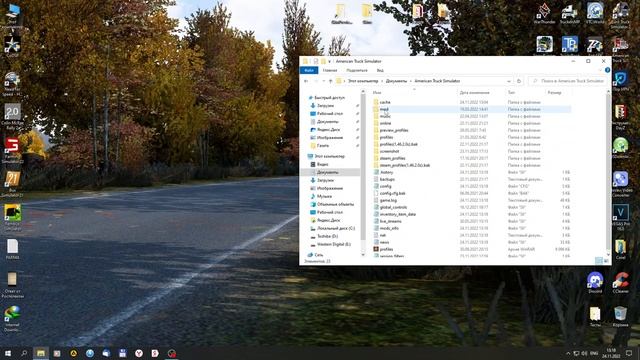The width and height of the screenshot is (640, 360).
Task: Select the Корзина recycle bin icon
Action: click(x=620, y=316)
